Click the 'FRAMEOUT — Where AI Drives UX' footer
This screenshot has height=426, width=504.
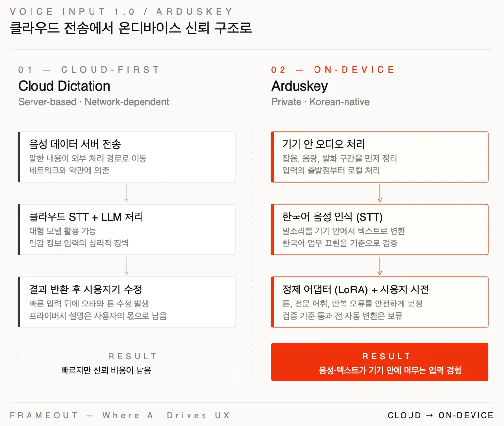pos(120,415)
